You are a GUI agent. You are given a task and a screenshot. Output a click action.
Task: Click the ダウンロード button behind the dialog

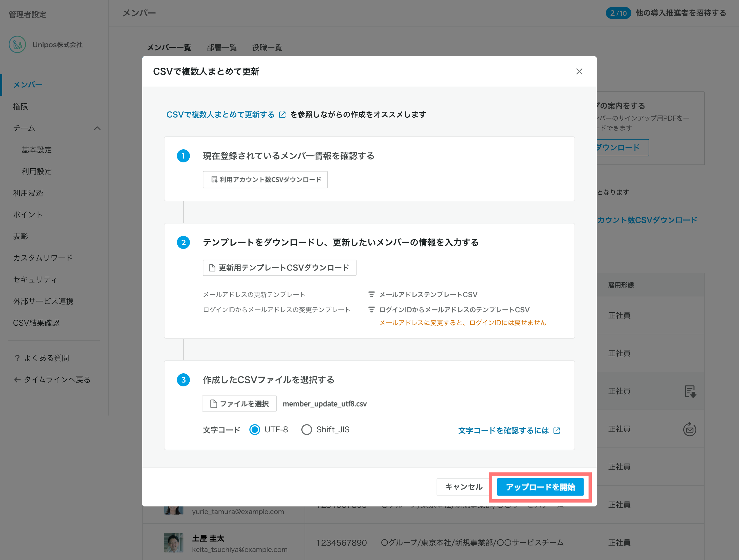click(x=622, y=147)
